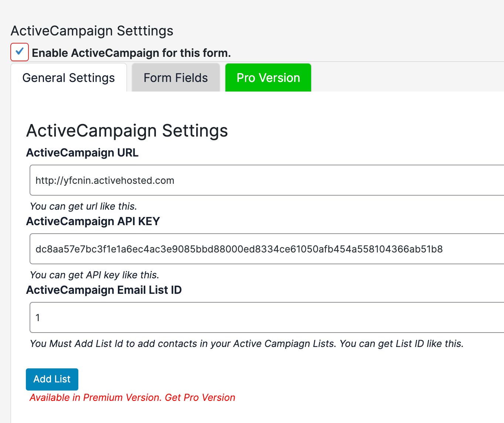
Task: Click the ActiveCampaign API KEY input field
Action: click(x=267, y=249)
